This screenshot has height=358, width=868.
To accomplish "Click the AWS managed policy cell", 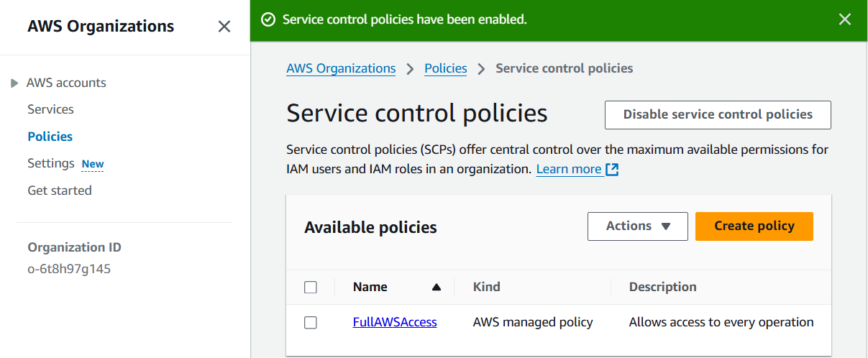I will [x=533, y=322].
